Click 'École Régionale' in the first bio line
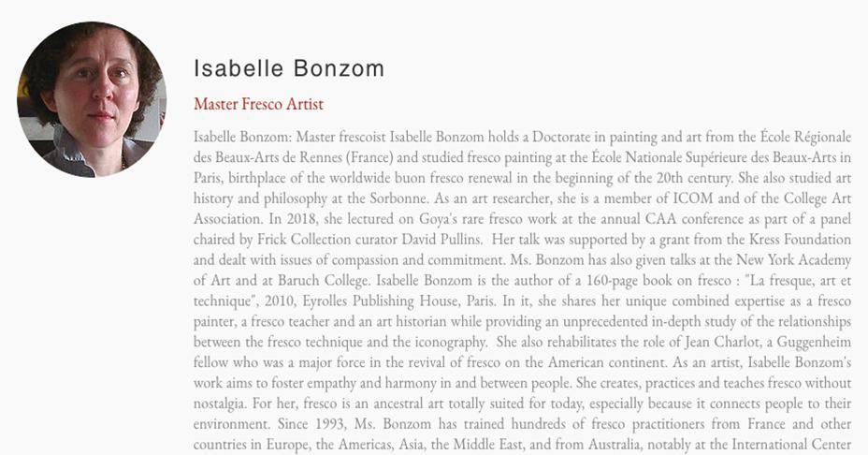 tap(805, 137)
